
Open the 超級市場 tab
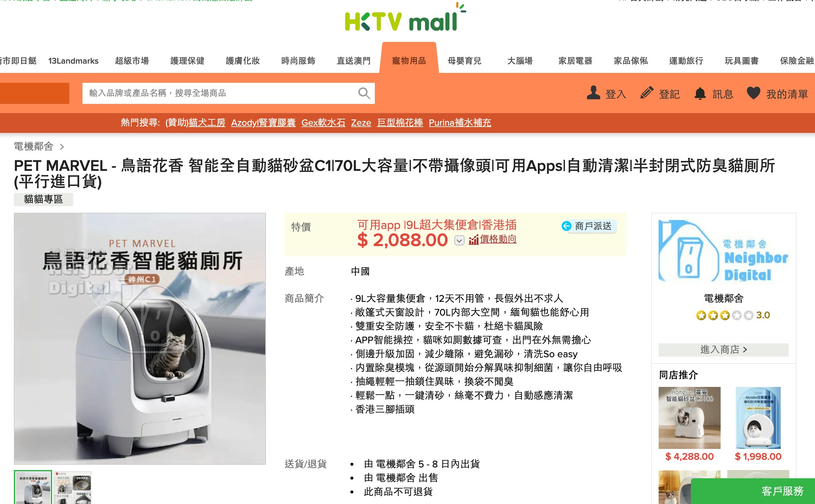[132, 61]
